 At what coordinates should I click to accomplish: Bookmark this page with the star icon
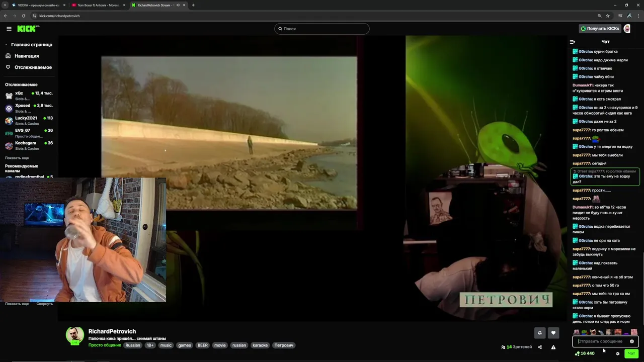pyautogui.click(x=608, y=16)
